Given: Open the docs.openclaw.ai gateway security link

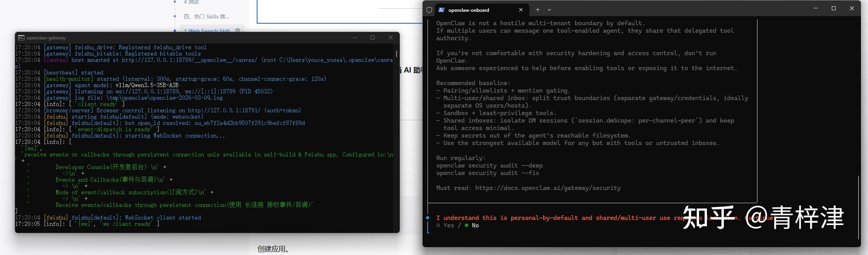Looking at the screenshot, I should click(x=548, y=188).
